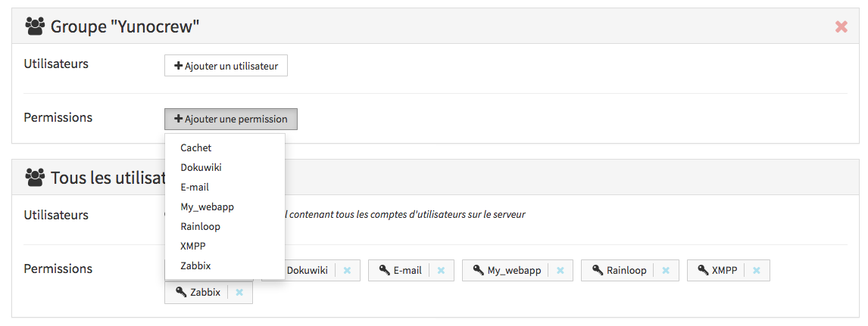
Task: Pick XMPP from the dropdown menu
Action: pos(193,246)
